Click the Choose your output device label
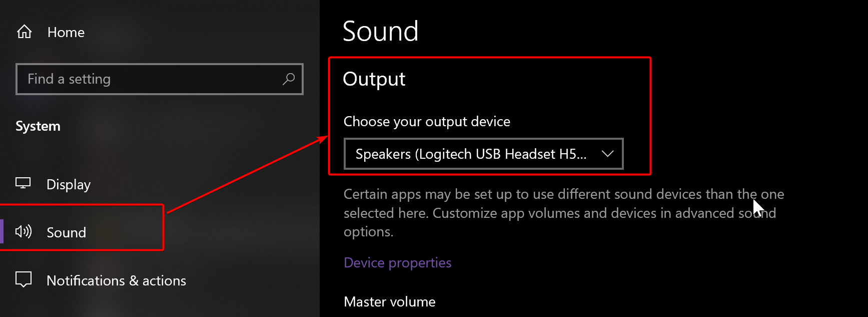The height and width of the screenshot is (317, 868). pyautogui.click(x=427, y=122)
